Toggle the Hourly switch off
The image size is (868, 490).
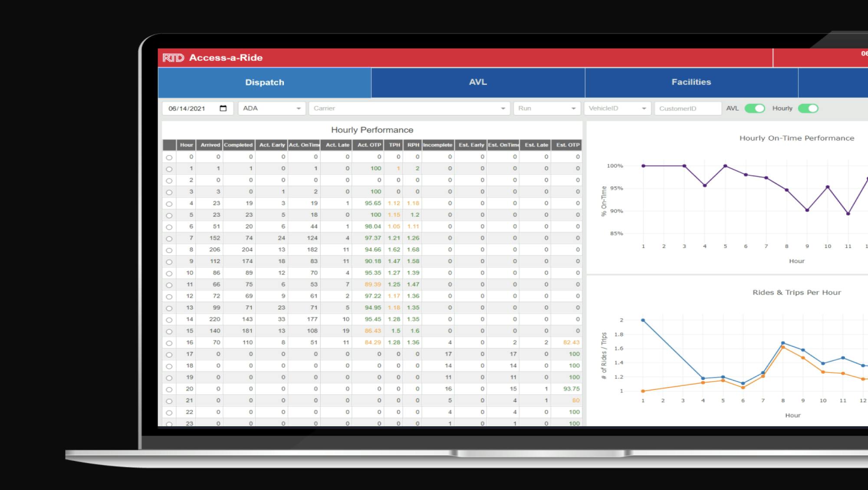click(x=808, y=108)
